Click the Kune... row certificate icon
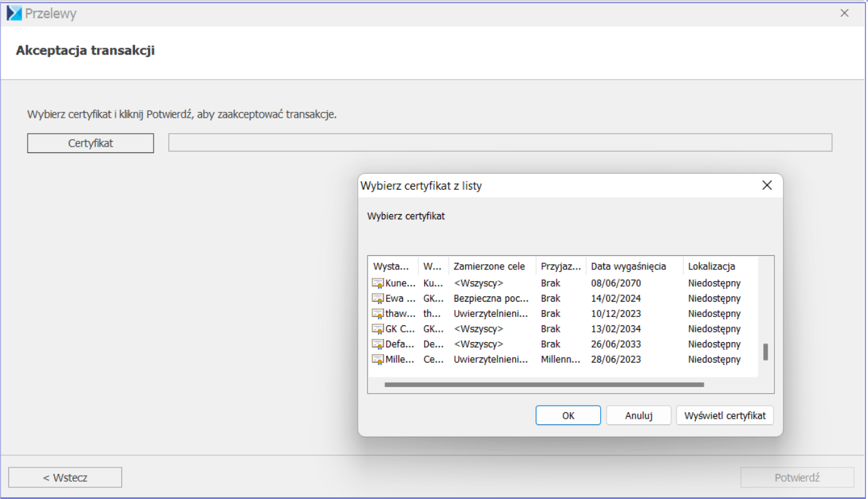 tap(378, 284)
